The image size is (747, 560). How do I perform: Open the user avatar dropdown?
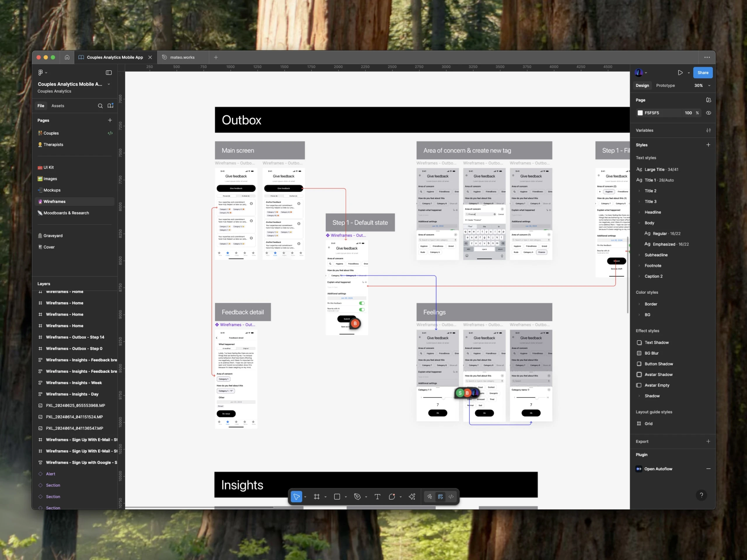click(640, 73)
